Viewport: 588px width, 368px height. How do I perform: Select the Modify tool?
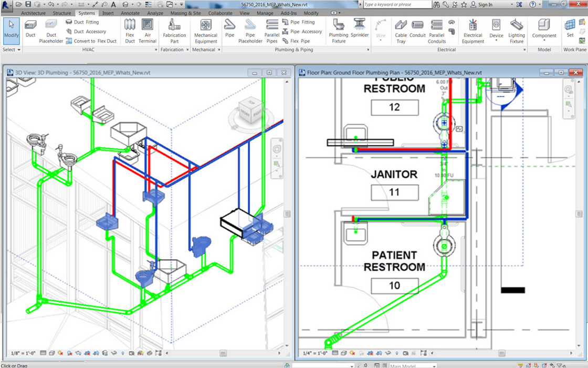[11, 30]
